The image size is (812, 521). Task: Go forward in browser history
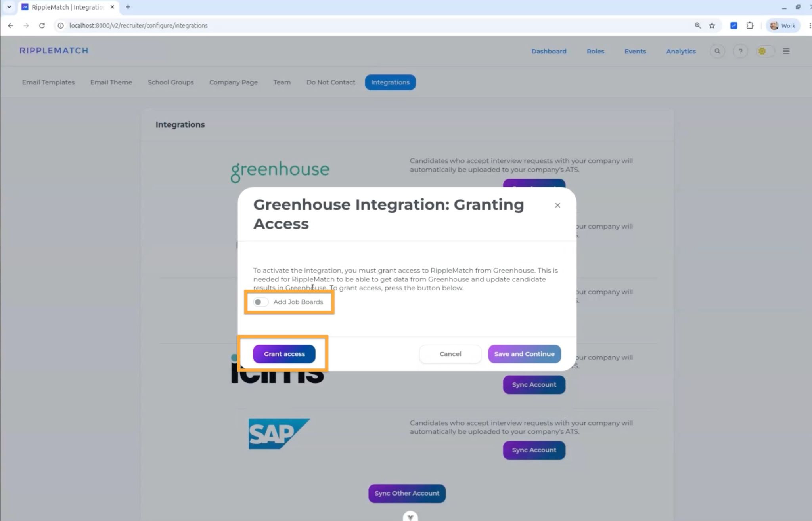[x=26, y=25]
